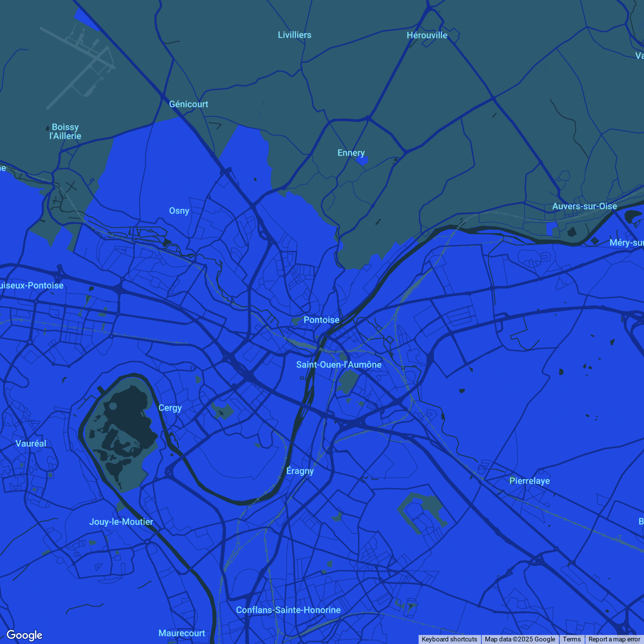This screenshot has width=644, height=644.
Task: Click Report a map error link
Action: (x=614, y=639)
